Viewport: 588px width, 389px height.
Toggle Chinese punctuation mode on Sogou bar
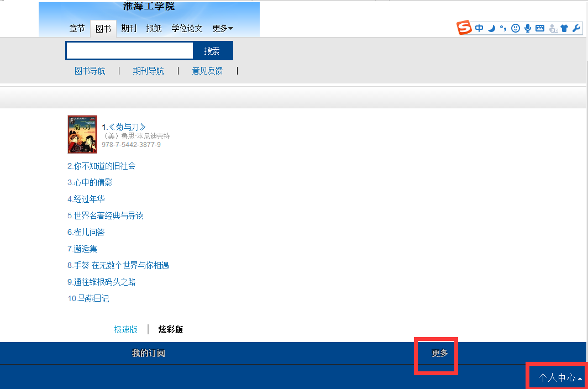coord(503,28)
